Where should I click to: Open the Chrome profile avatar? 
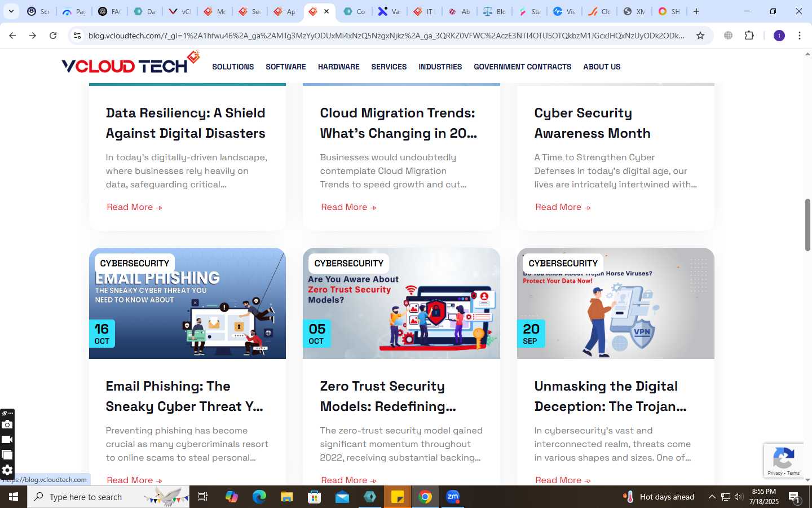point(779,36)
